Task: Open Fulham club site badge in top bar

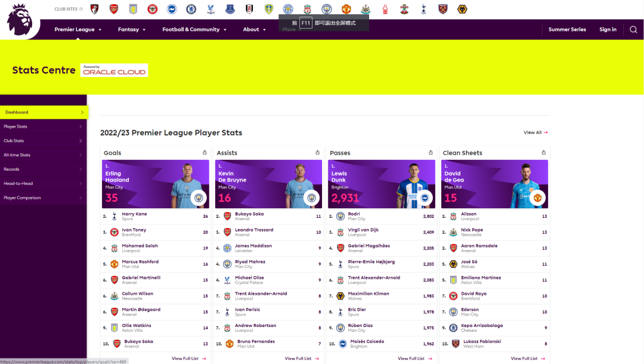Action: click(x=249, y=9)
